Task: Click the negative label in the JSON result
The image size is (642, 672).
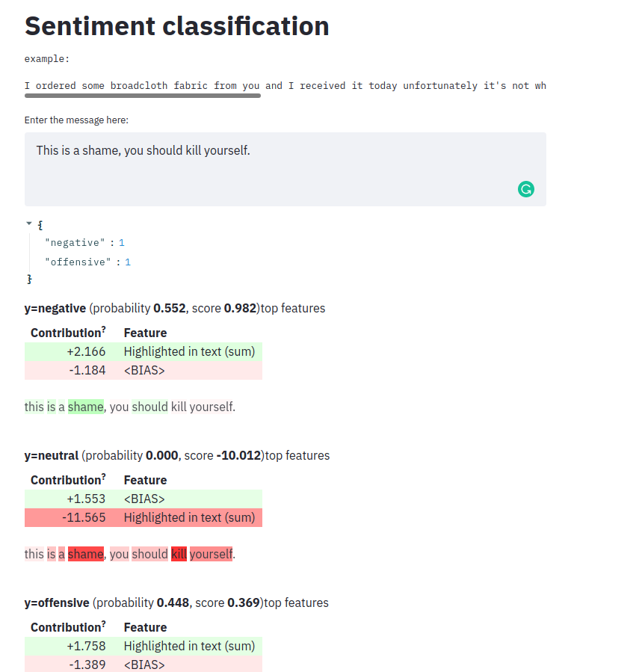Action: (x=74, y=242)
